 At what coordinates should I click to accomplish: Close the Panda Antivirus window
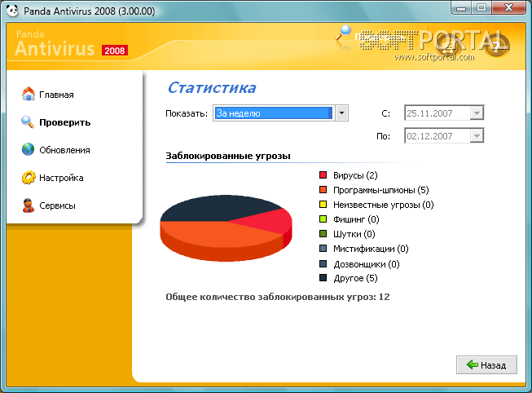pyautogui.click(x=508, y=8)
